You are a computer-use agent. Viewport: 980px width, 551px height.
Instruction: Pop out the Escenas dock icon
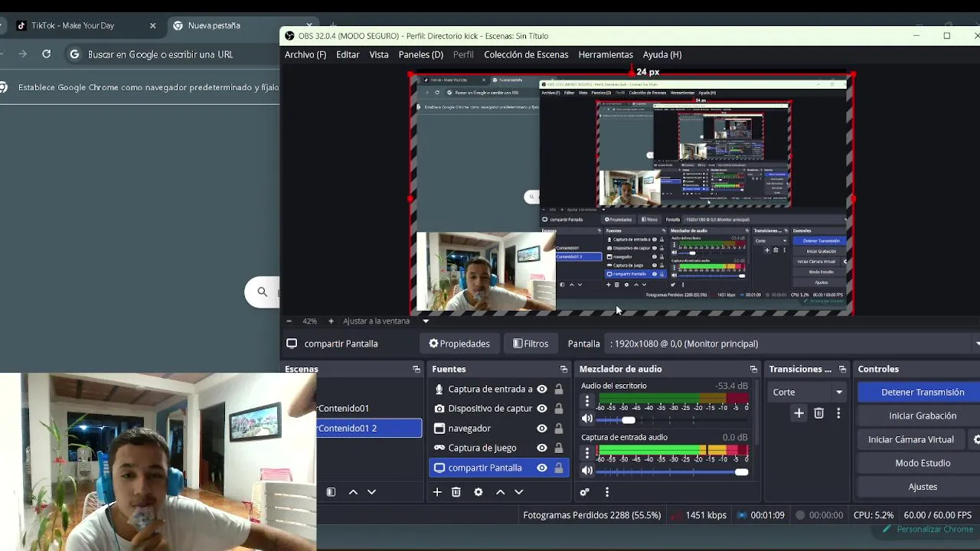point(416,369)
